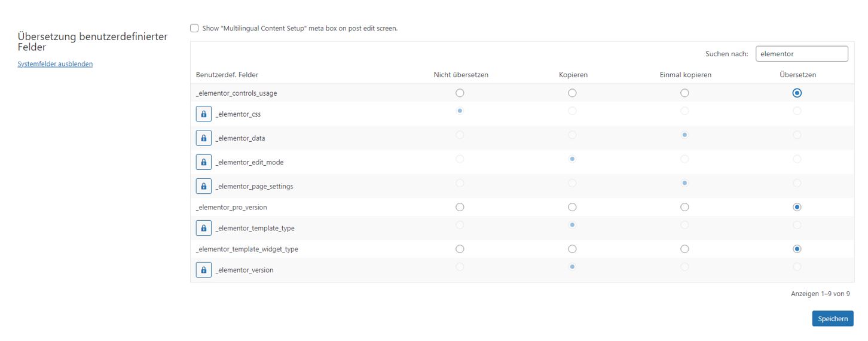Screen dimensions: 868x341
Task: Click the lock icon for _elementor_page_settings
Action: pos(204,186)
